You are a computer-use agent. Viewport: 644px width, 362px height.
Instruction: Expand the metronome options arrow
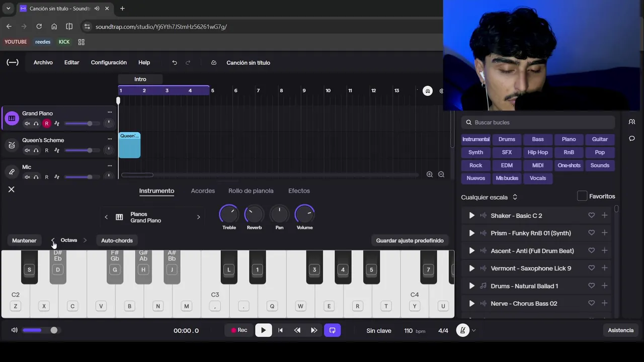point(474,331)
